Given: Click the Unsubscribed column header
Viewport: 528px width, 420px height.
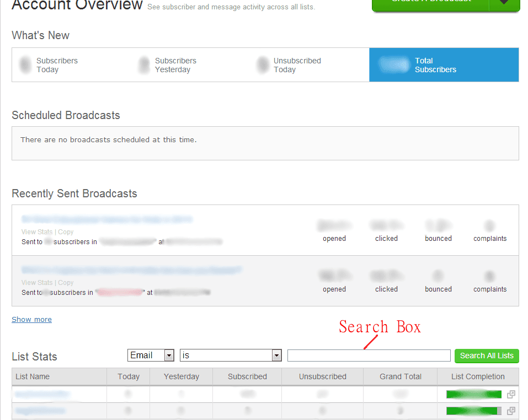Looking at the screenshot, I should (323, 376).
